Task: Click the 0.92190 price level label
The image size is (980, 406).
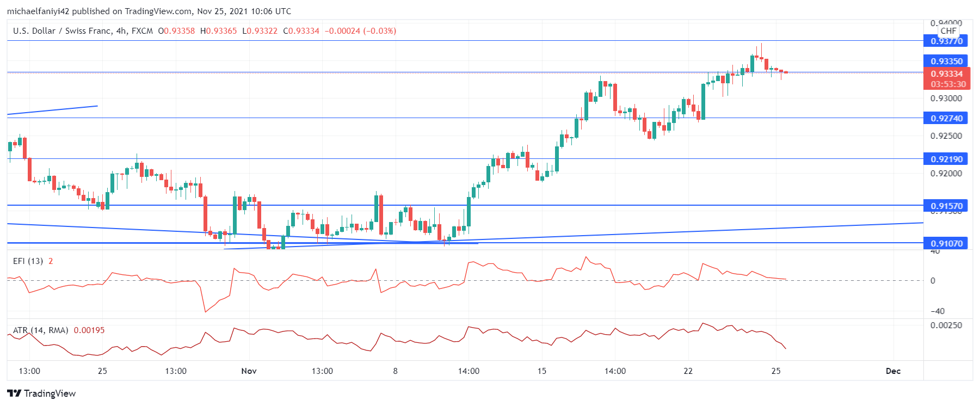Action: coord(946,159)
